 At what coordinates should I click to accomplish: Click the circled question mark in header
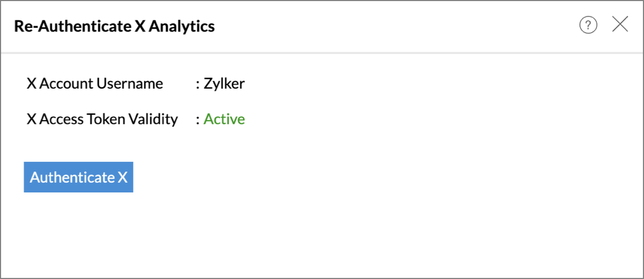click(588, 25)
